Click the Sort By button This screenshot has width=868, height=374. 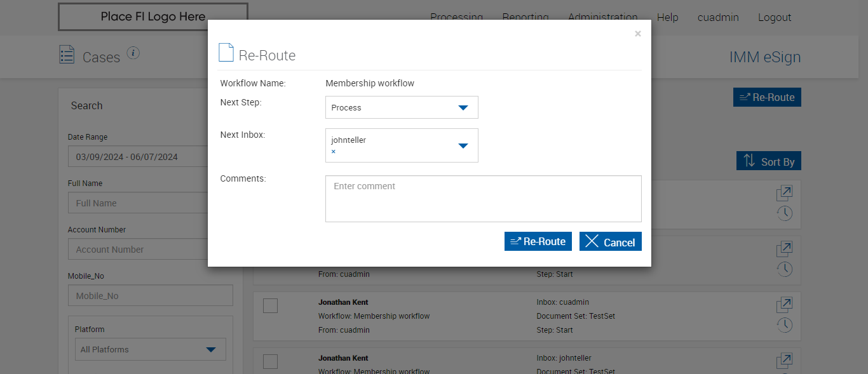[769, 161]
